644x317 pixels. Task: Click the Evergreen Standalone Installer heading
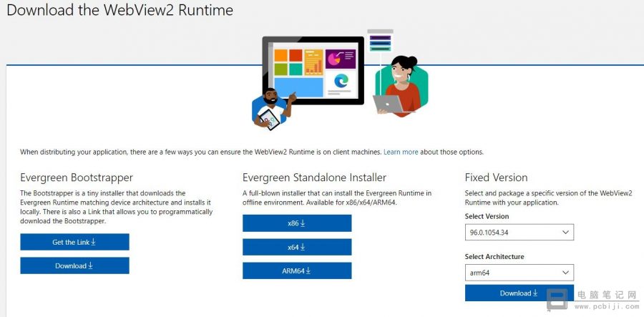[x=314, y=177]
